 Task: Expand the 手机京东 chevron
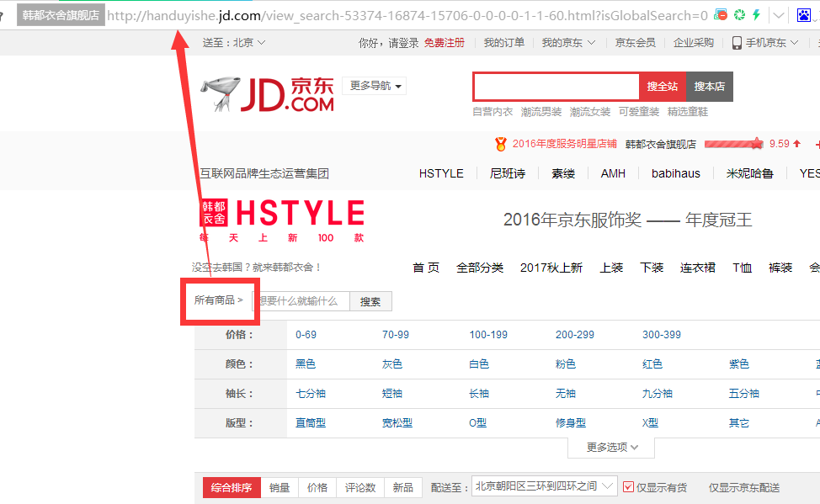[x=794, y=42]
